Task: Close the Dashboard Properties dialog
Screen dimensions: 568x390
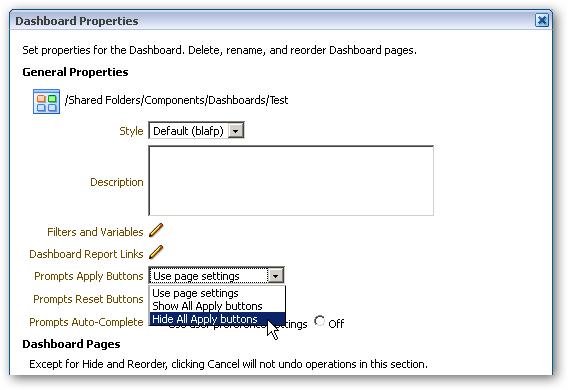Action: [x=542, y=20]
